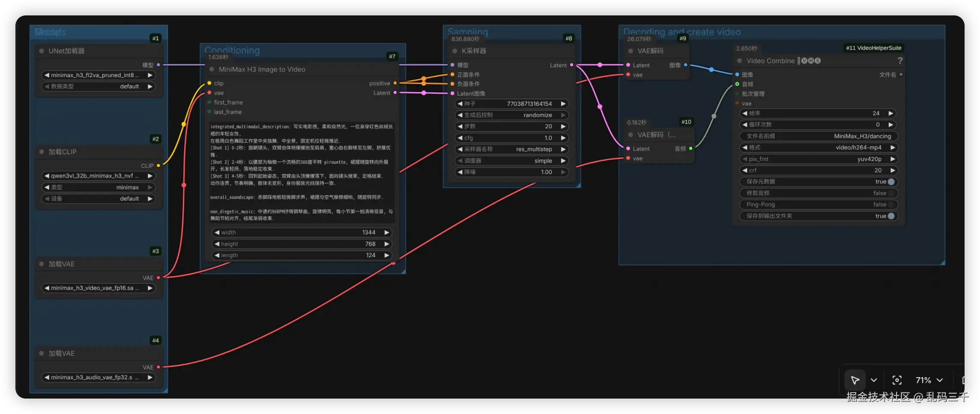Collapse the MiniMax H3 Image to Video node dot
This screenshot has width=980, height=414.
tap(212, 69)
